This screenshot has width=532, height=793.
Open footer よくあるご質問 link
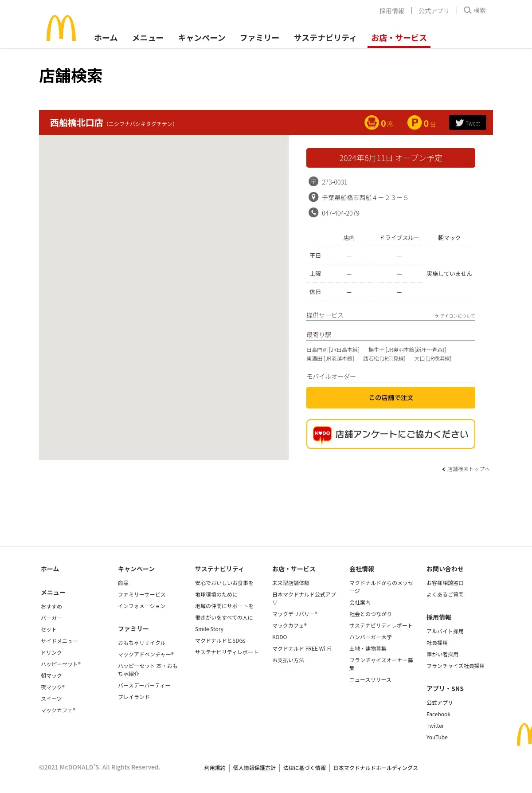pos(445,594)
